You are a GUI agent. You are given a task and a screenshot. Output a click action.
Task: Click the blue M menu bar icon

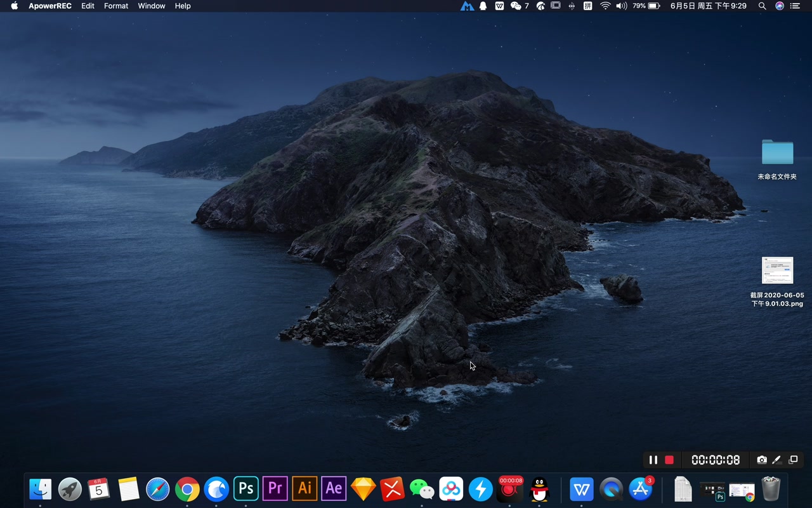coord(467,6)
